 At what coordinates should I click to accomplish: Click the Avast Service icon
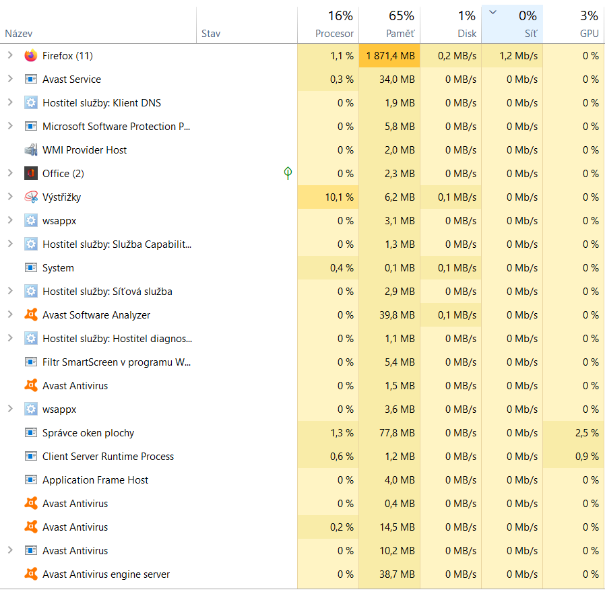click(31, 79)
